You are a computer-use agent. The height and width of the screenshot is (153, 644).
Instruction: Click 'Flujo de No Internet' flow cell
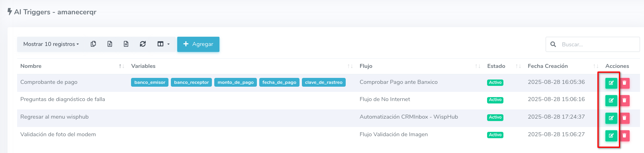[385, 99]
